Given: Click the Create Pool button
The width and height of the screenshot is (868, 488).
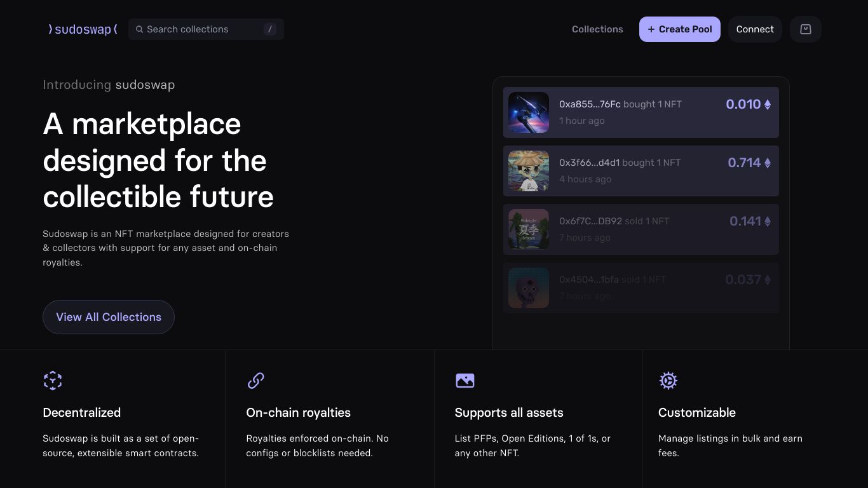Looking at the screenshot, I should (680, 29).
